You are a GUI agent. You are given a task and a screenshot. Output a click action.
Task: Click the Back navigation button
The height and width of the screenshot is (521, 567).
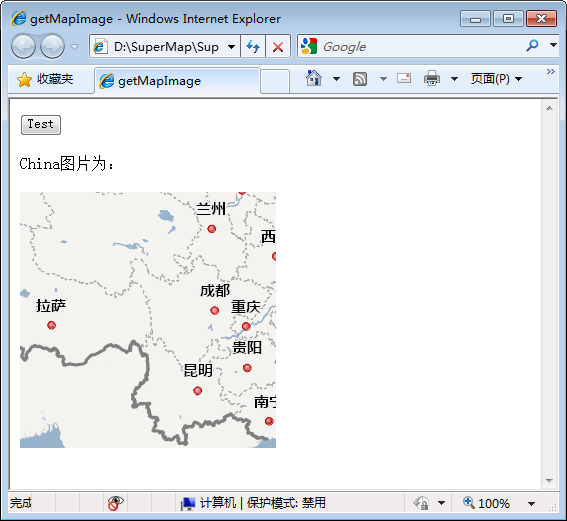(24, 46)
